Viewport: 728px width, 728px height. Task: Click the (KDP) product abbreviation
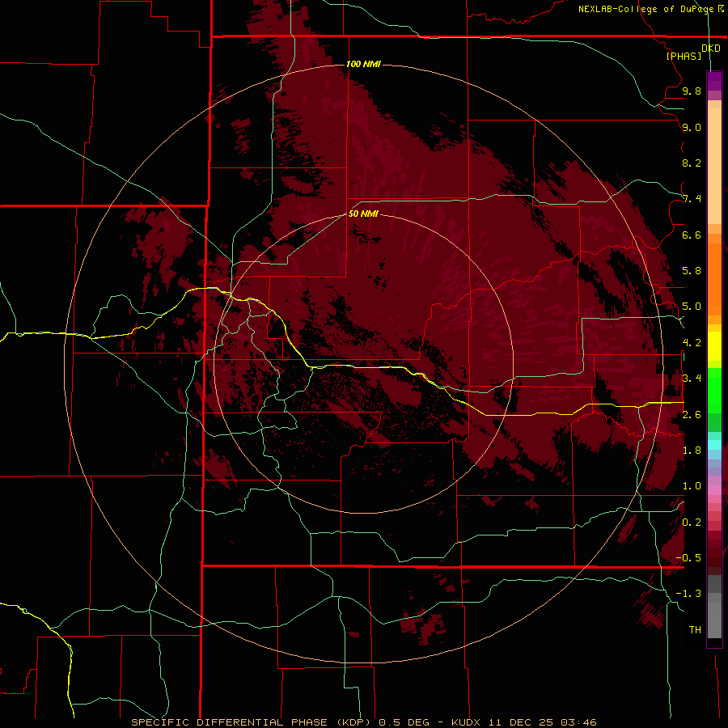(x=353, y=722)
